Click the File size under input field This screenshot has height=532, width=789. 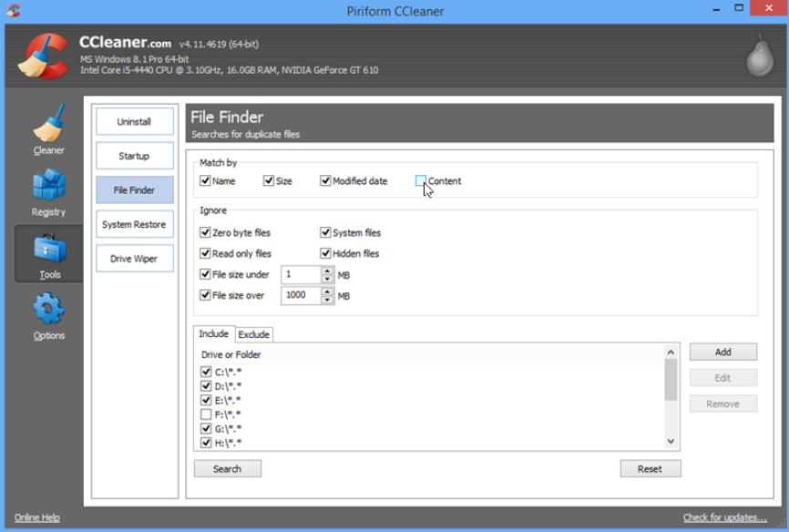tap(301, 274)
